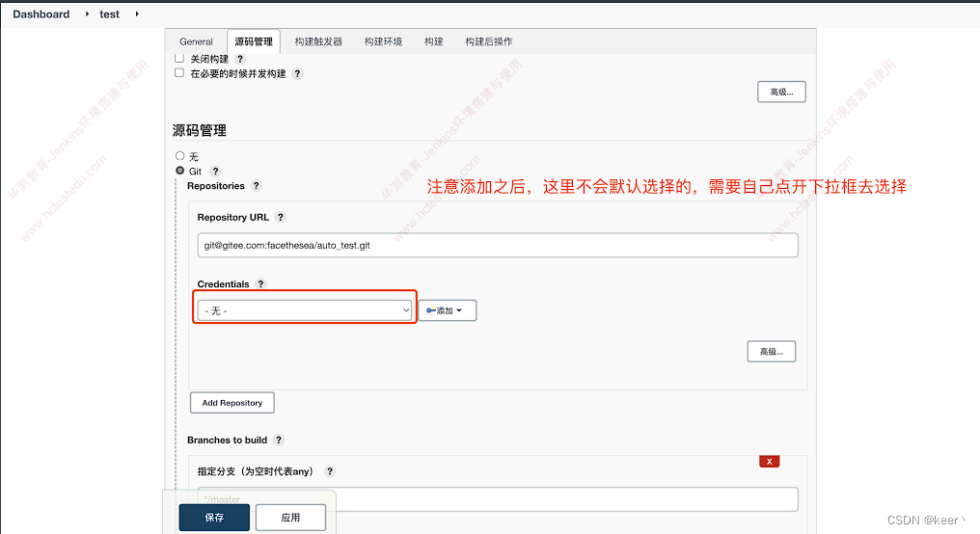Delete branch entry with red X
This screenshot has width=980, height=534.
(770, 462)
